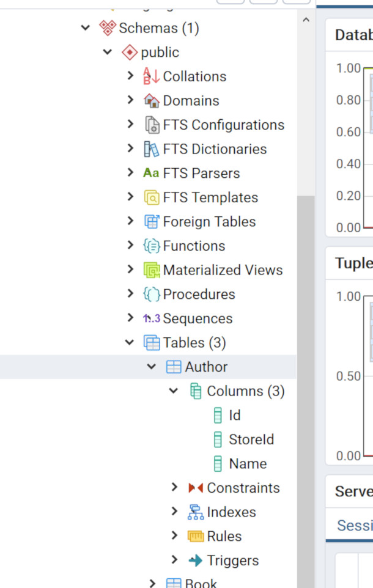Select the Name column
Image resolution: width=373 pixels, height=588 pixels.
pyautogui.click(x=248, y=464)
